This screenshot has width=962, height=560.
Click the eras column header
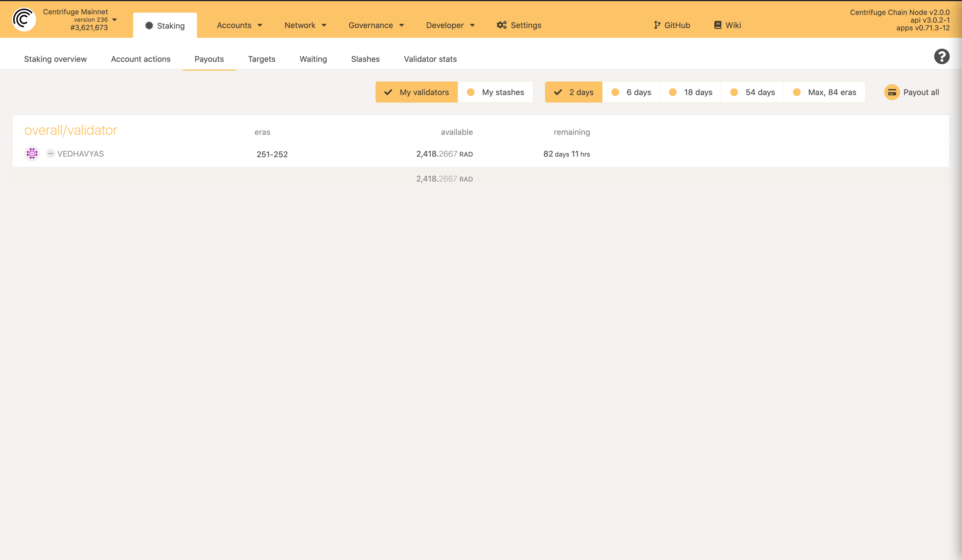[262, 132]
